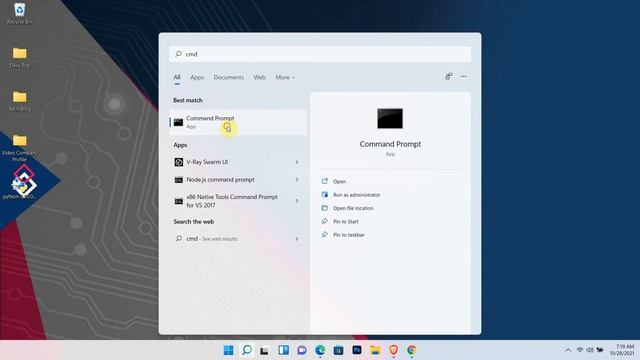Click the battery tray icon
The height and width of the screenshot is (360, 640).
tap(600, 350)
